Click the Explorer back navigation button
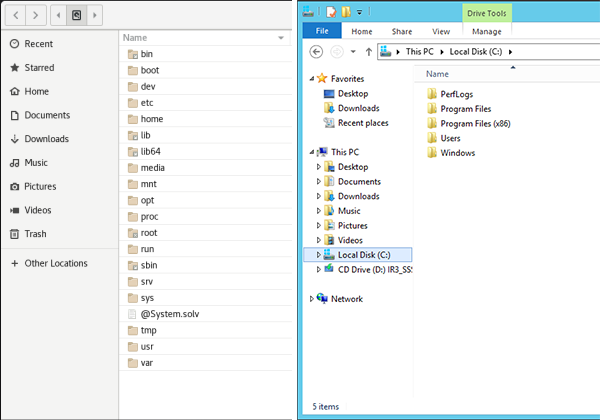600x420 pixels. (x=317, y=52)
